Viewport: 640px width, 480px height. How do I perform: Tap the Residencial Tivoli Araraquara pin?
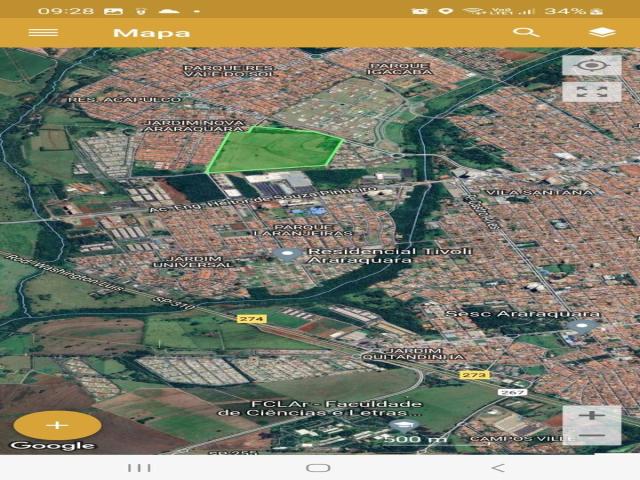coord(287,255)
